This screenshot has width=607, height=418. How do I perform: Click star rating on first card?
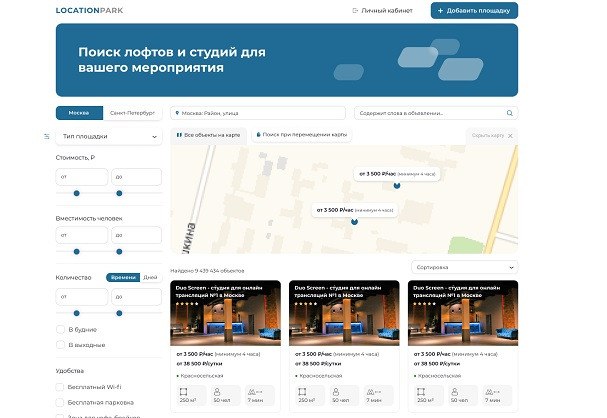(x=187, y=303)
